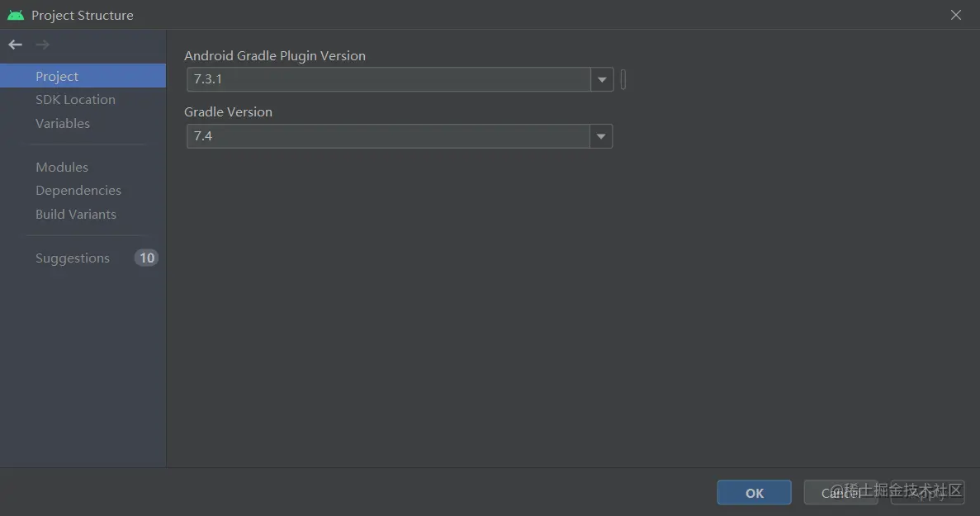Open the Dependencies settings page
Screen dimensions: 980x516
tap(78, 190)
